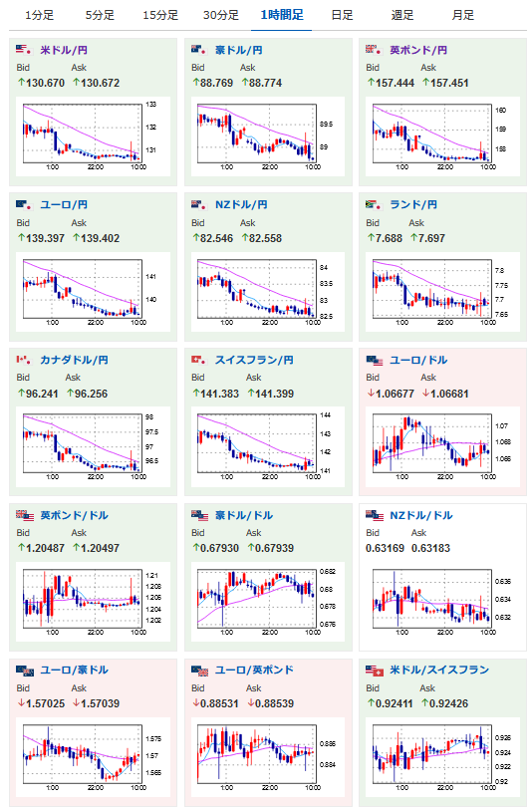Click the 米ドル/円 Bid price 130.670
The width and height of the screenshot is (532, 809).
pyautogui.click(x=41, y=83)
